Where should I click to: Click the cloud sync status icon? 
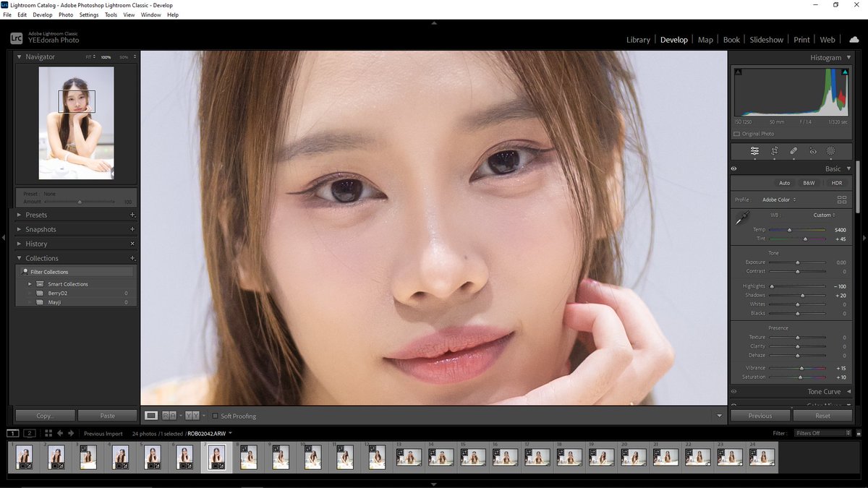point(854,39)
